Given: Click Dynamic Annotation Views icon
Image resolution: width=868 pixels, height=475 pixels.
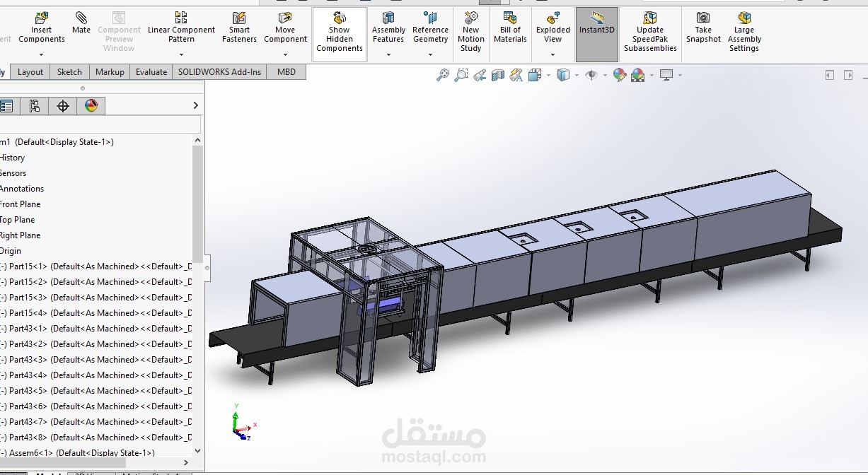Looking at the screenshot, I should coord(516,75).
